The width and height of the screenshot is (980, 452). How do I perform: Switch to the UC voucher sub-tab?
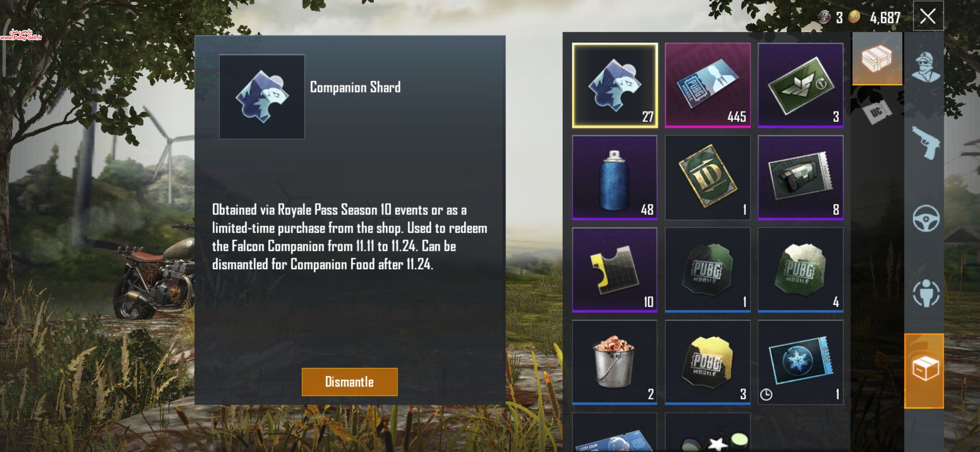point(877,111)
